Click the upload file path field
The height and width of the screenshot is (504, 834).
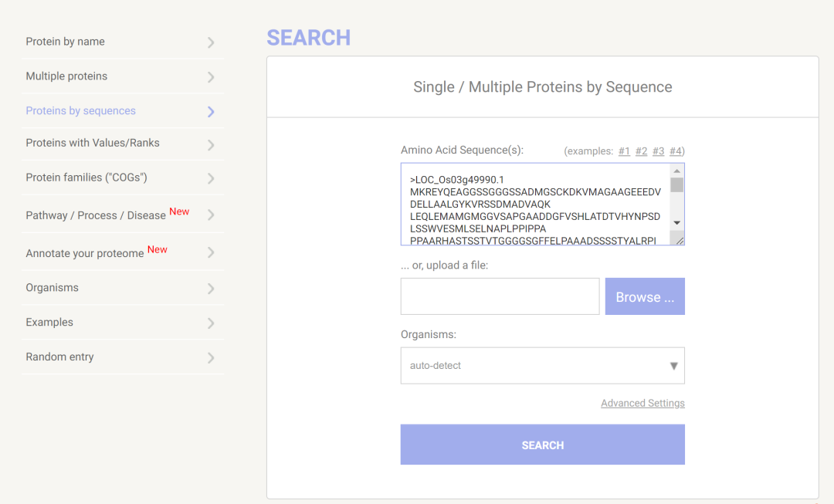(500, 296)
